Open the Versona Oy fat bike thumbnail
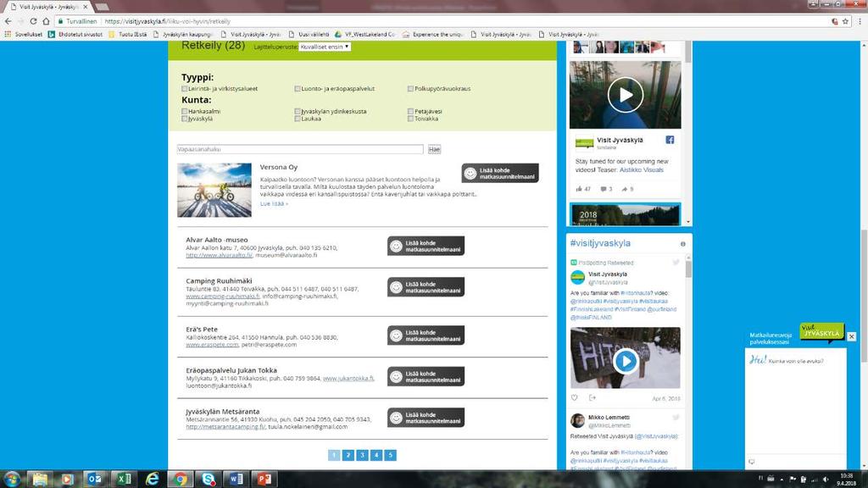The image size is (868, 488). [x=214, y=190]
